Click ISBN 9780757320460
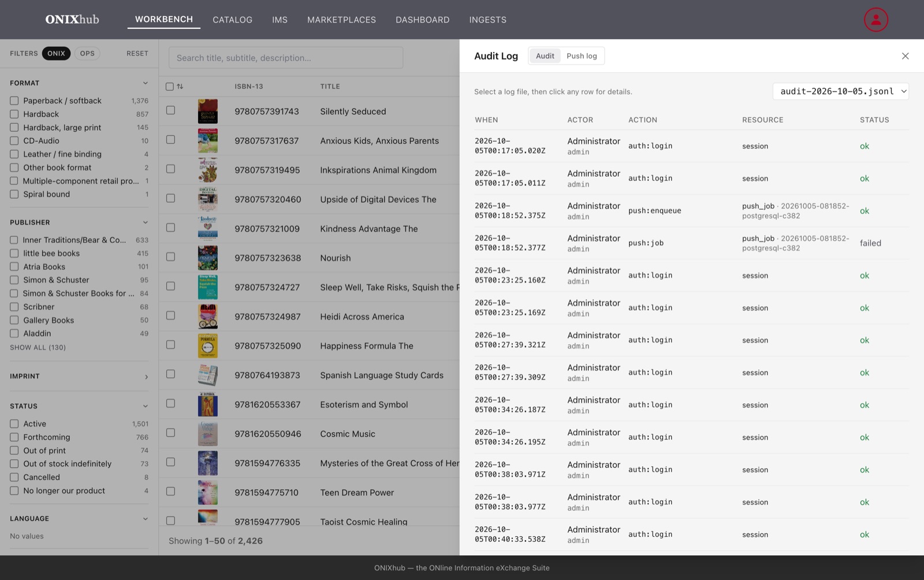Image resolution: width=924 pixels, height=580 pixels. 267,199
